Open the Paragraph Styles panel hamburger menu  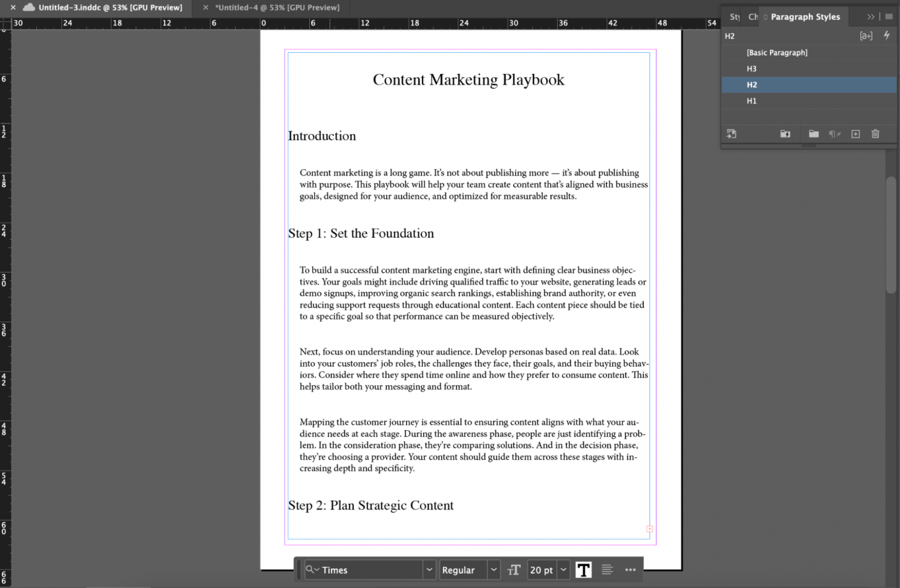pos(889,17)
